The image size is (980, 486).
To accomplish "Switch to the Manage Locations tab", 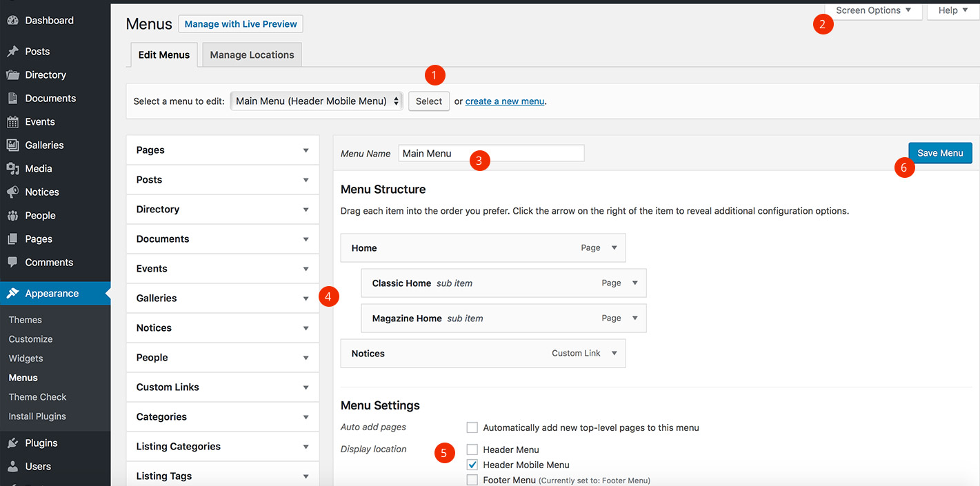I will coord(252,55).
